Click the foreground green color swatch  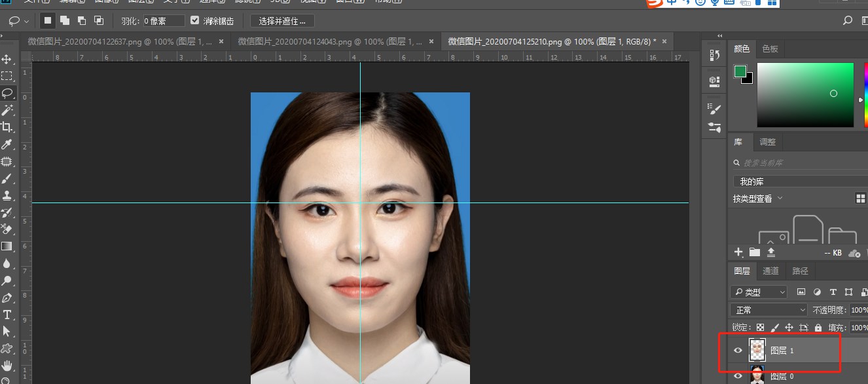[x=740, y=71]
